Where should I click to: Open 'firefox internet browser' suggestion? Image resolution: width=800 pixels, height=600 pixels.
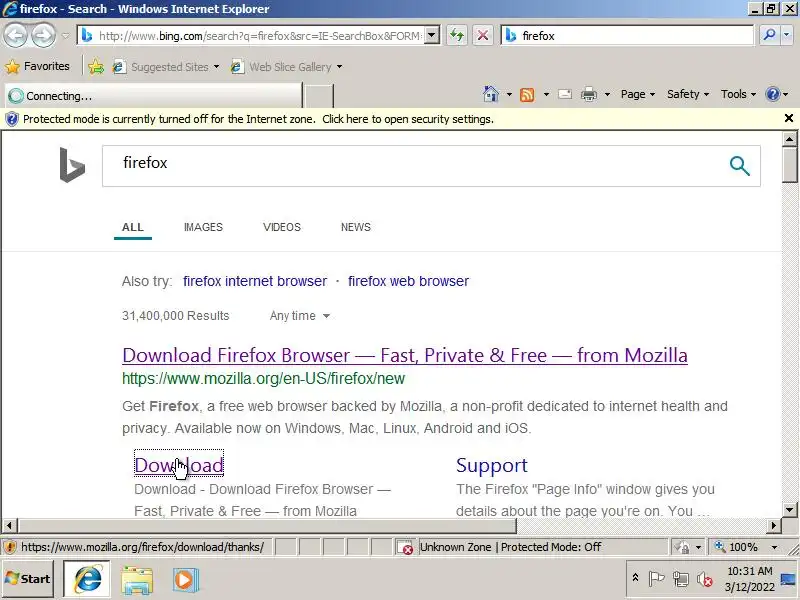pos(255,281)
